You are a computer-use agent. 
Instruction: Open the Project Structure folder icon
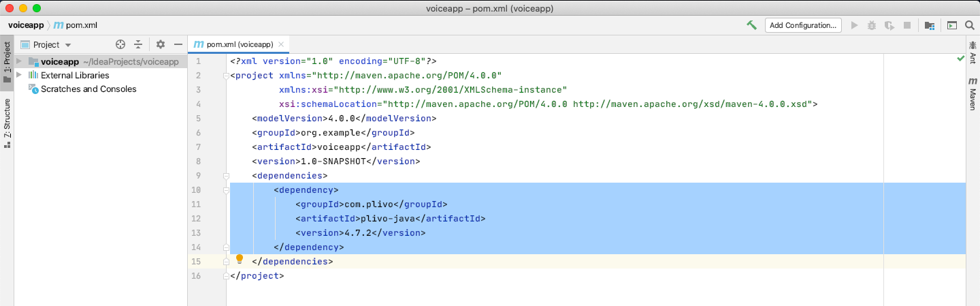pyautogui.click(x=930, y=25)
